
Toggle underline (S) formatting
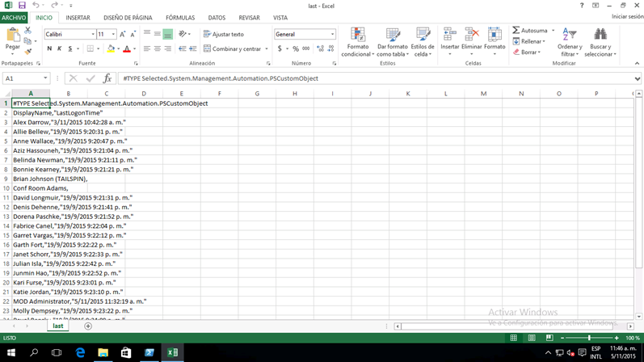pyautogui.click(x=69, y=49)
